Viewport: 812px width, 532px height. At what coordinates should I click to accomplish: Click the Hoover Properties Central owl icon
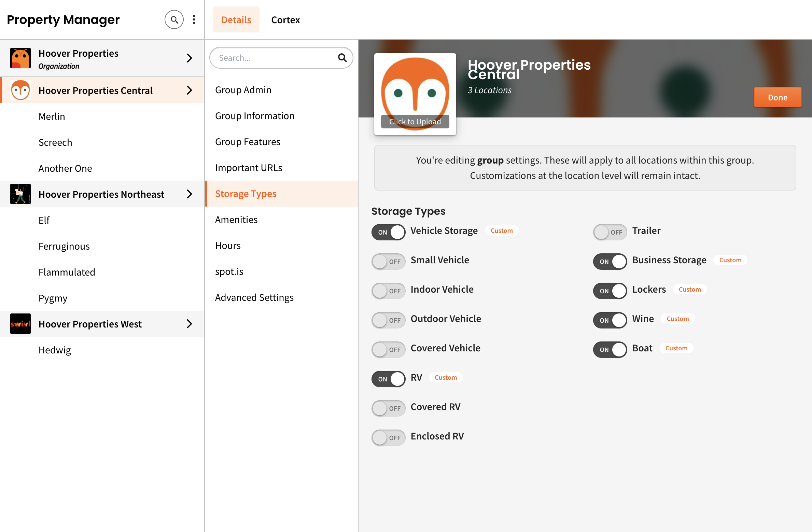(x=20, y=90)
